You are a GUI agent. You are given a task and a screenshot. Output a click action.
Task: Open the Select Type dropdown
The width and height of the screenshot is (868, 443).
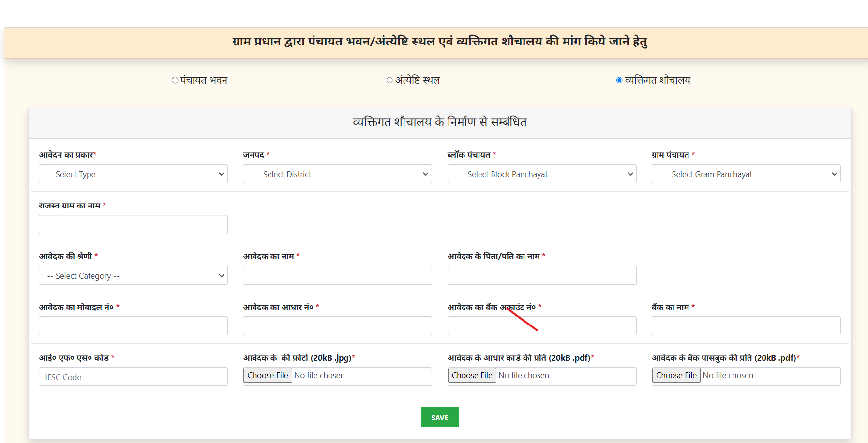pos(133,174)
